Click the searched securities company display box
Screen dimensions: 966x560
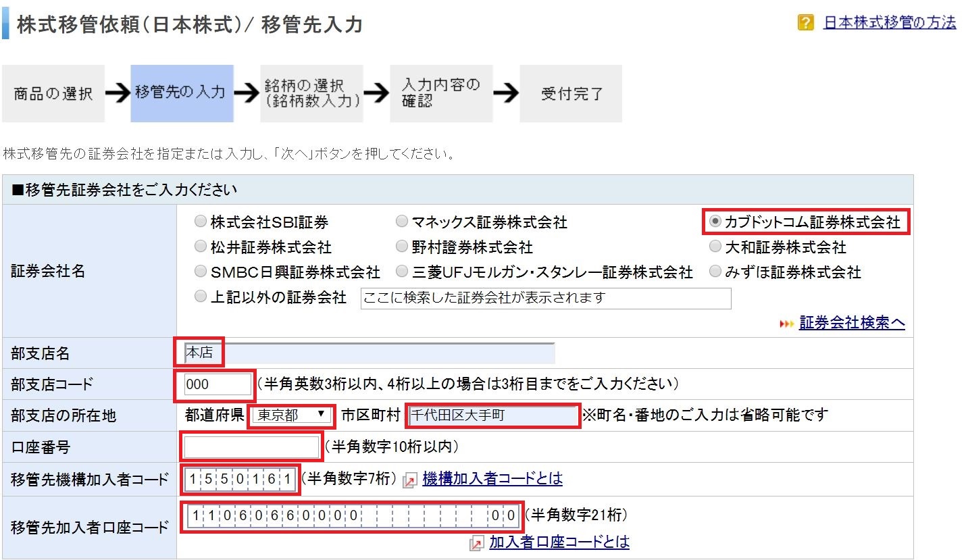[x=546, y=298]
